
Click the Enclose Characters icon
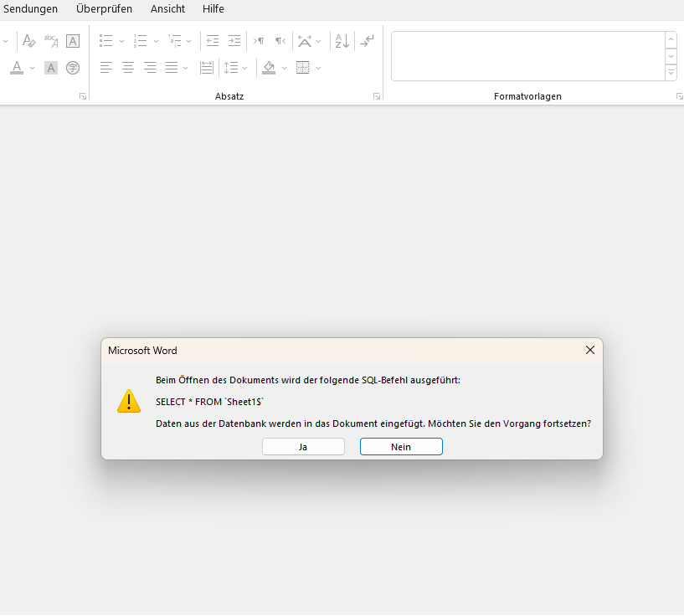point(73,68)
